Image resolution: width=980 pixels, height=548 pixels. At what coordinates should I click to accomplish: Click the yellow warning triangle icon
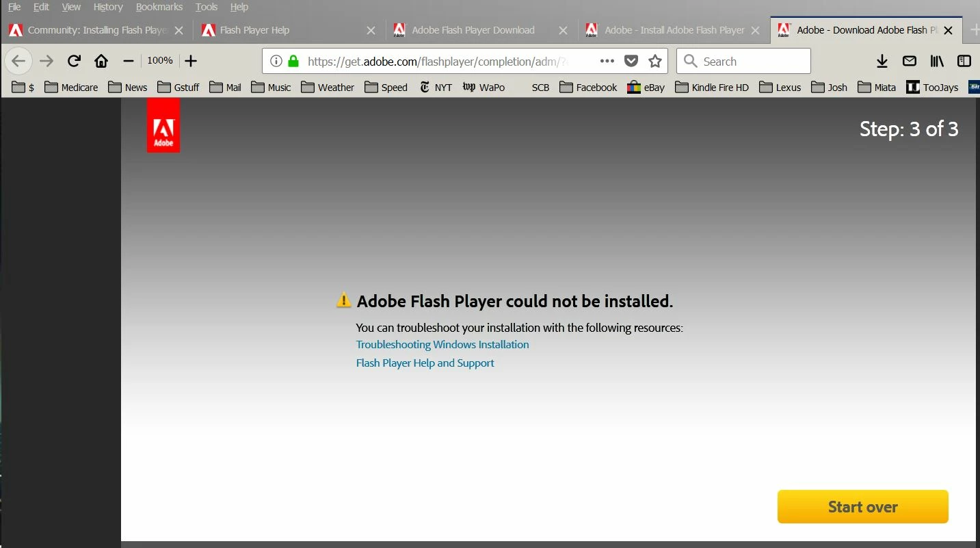pos(344,300)
